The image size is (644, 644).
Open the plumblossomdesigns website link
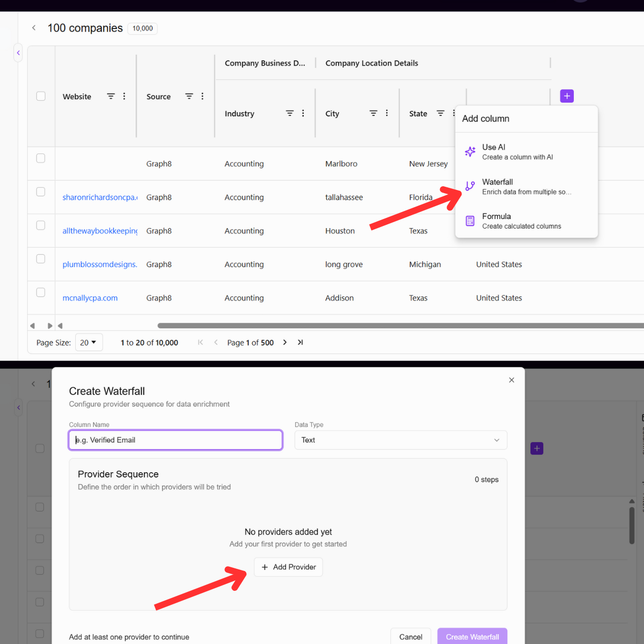pyautogui.click(x=100, y=264)
